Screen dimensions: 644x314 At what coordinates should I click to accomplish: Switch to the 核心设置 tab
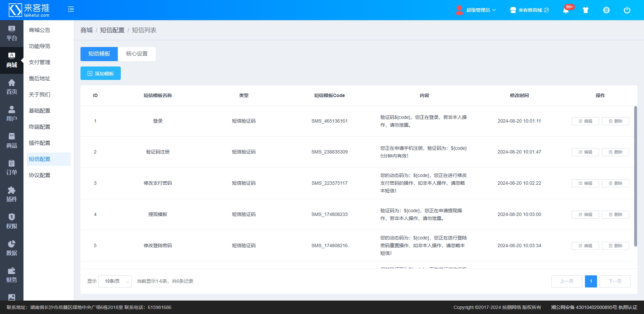pyautogui.click(x=137, y=54)
